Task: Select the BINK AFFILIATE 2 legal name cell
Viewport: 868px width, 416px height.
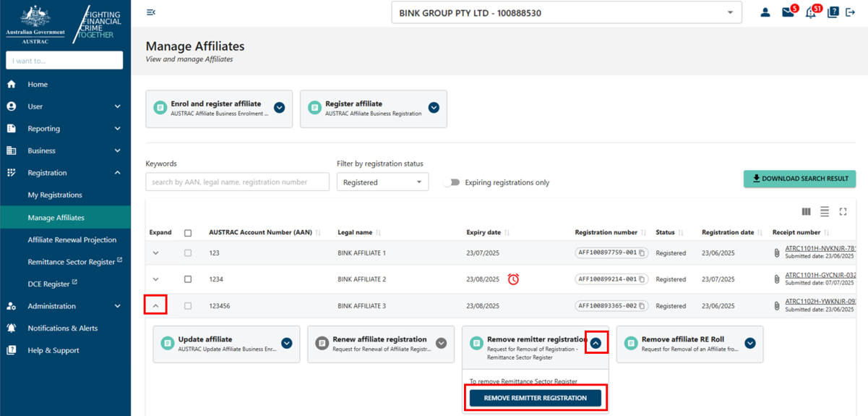Action: (x=362, y=279)
